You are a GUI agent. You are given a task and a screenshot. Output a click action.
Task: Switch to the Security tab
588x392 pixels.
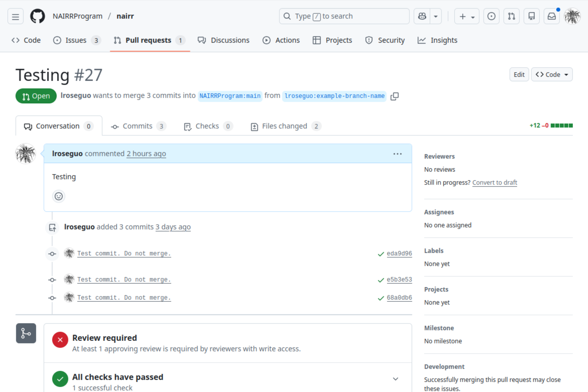[385, 40]
